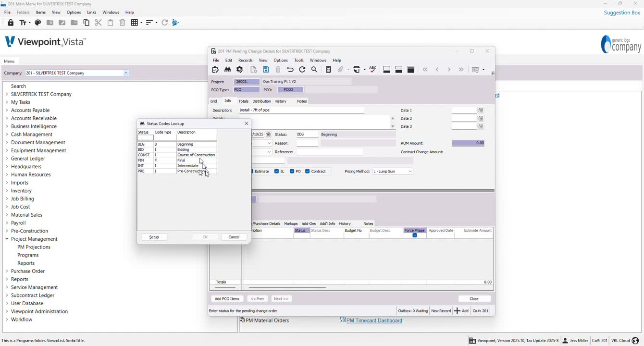Image resolution: width=644 pixels, height=346 pixels.
Task: Click Setup in Status Codes Lookup
Action: tap(154, 237)
